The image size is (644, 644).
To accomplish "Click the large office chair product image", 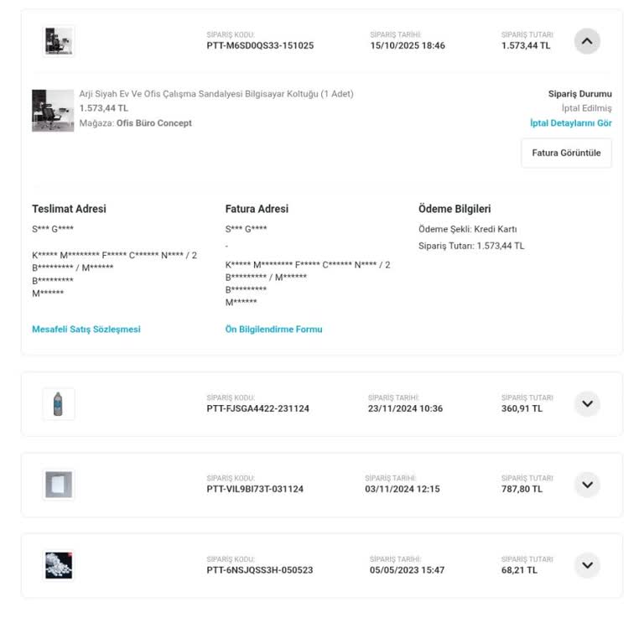I will tap(53, 111).
